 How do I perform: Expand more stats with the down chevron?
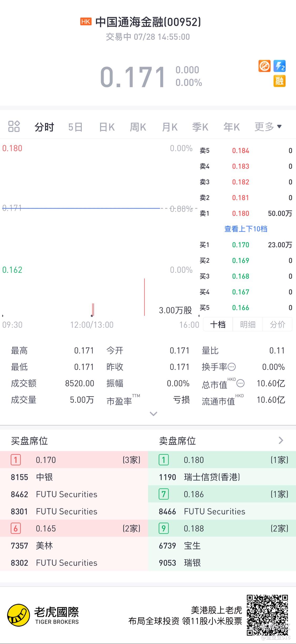coord(153,414)
